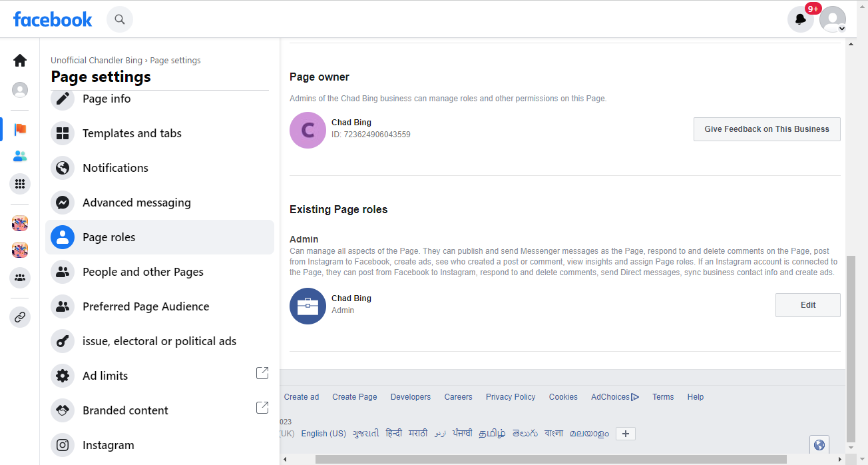Click the plus button for more languages
The height and width of the screenshot is (465, 868).
coord(625,434)
